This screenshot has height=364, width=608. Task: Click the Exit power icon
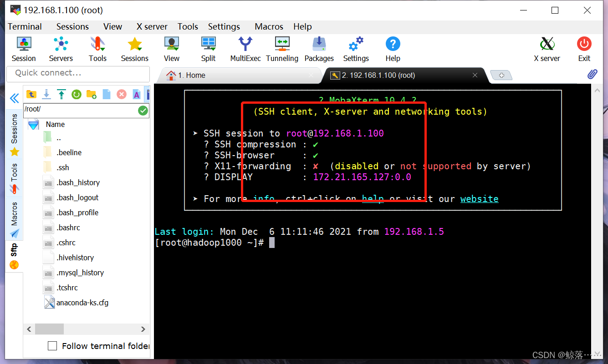coord(584,49)
